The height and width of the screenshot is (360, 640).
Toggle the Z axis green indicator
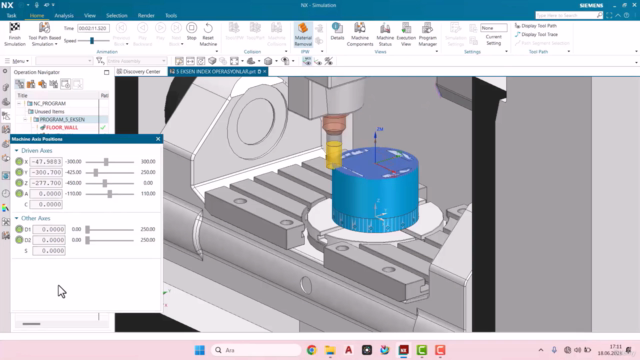click(19, 183)
